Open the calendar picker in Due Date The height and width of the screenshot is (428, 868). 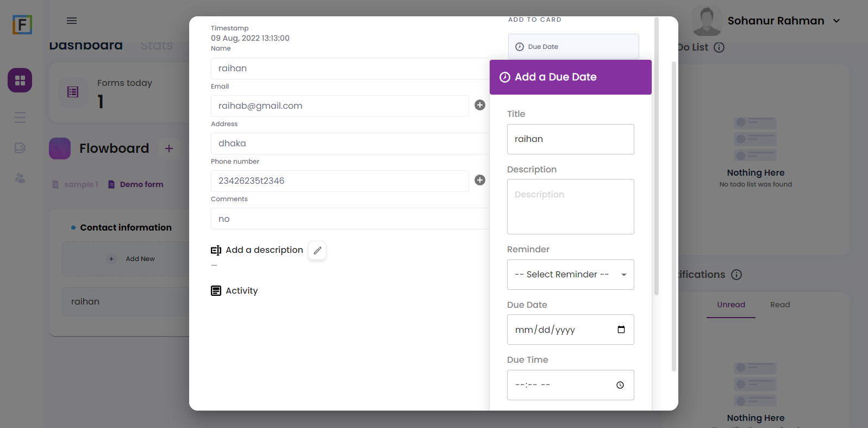621,330
